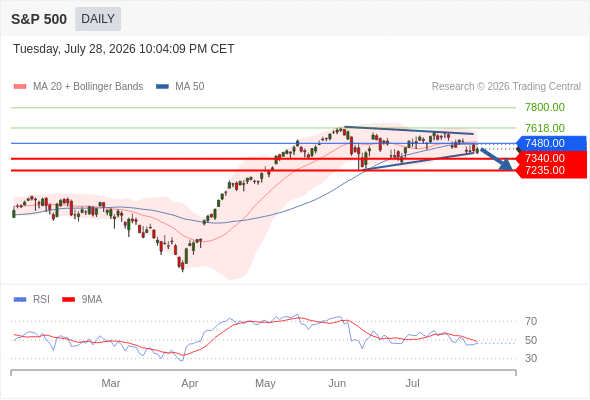Toggle the RSI legend label

pos(41,300)
